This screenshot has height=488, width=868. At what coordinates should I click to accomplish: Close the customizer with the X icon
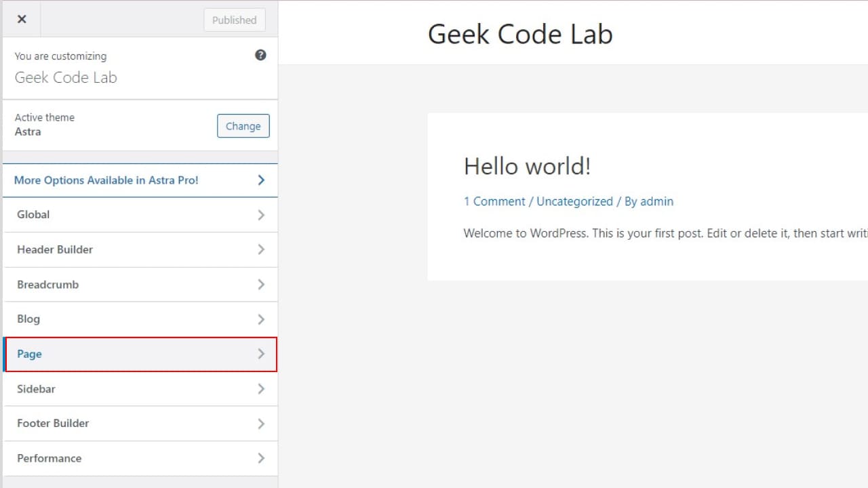click(x=22, y=19)
